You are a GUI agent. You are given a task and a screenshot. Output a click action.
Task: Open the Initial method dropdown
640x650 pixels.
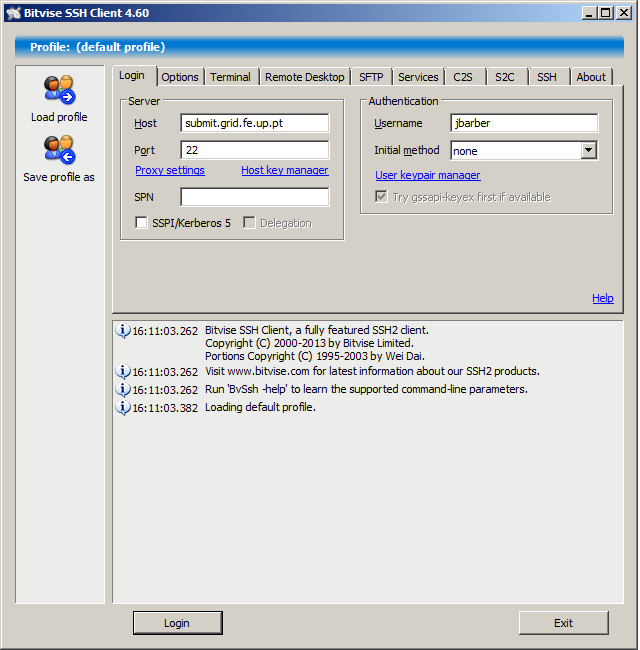pos(589,150)
